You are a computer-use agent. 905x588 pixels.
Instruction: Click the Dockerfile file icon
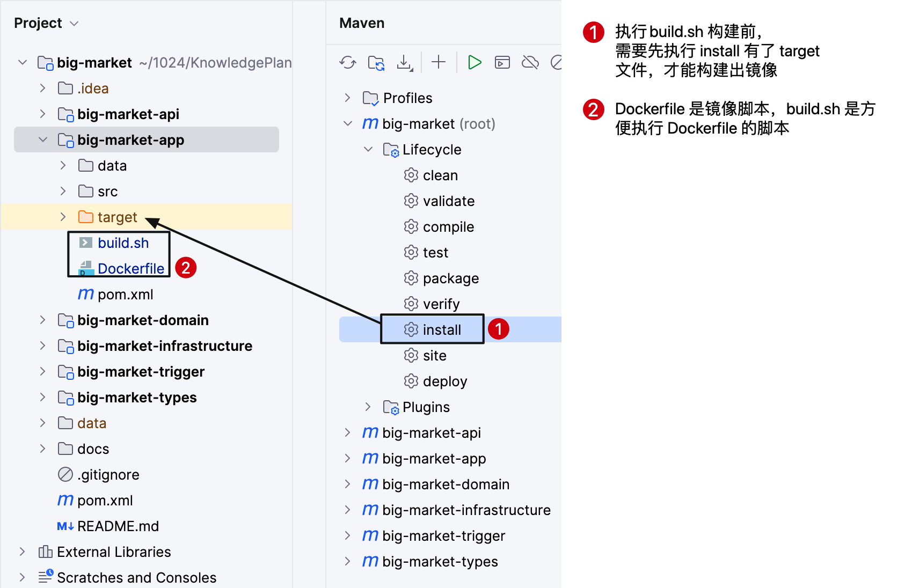click(86, 268)
